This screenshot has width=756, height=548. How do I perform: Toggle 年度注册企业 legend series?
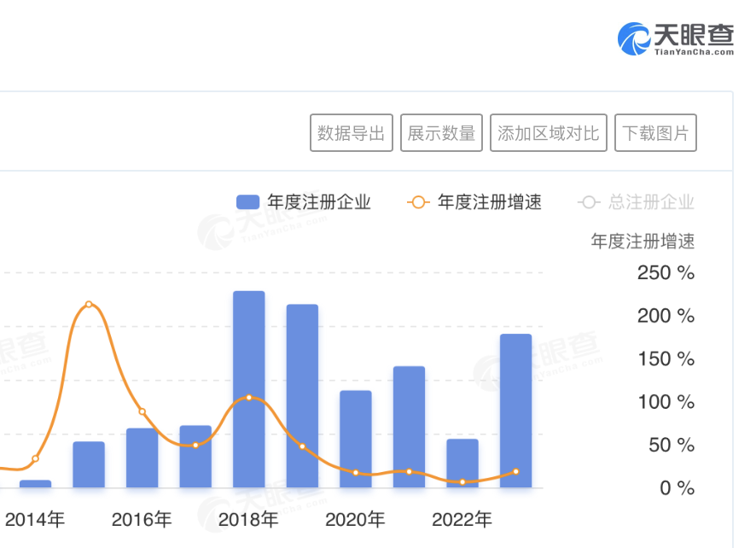[304, 202]
